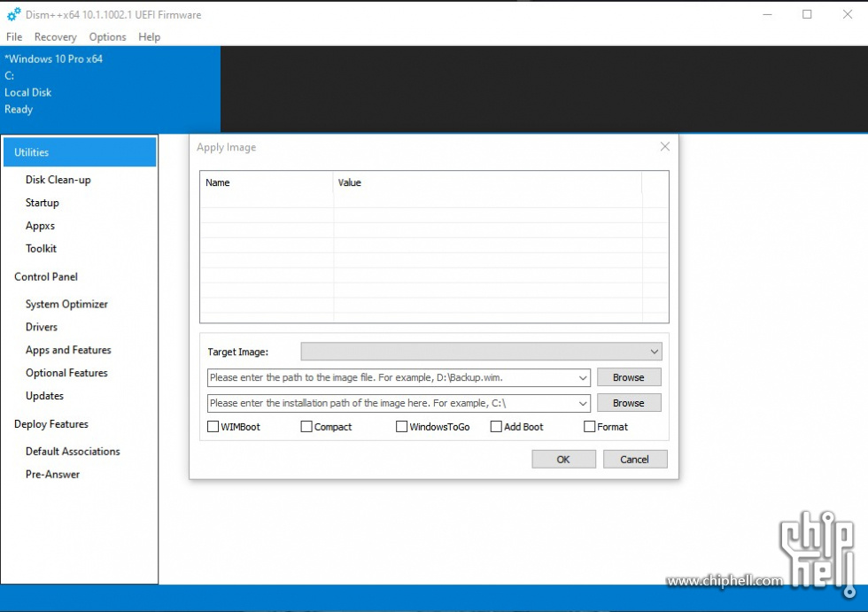Close the Dism++ window
The image size is (868, 612).
848,15
